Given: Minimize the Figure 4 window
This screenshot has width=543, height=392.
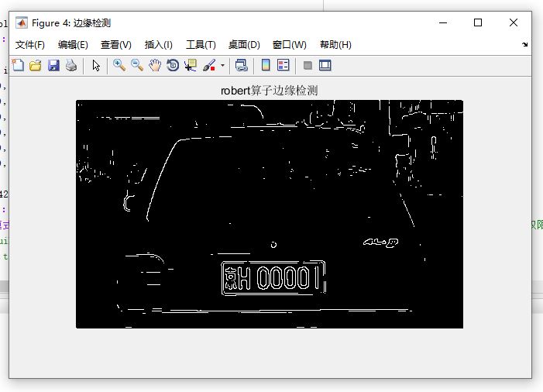Looking at the screenshot, I should pos(443,23).
